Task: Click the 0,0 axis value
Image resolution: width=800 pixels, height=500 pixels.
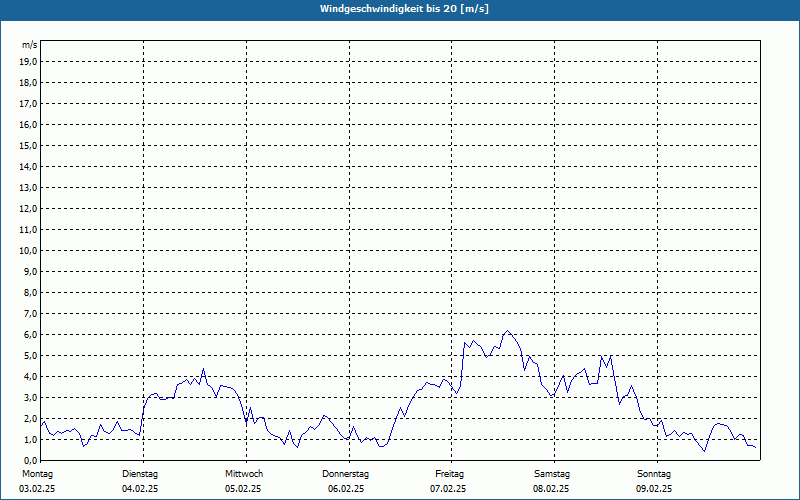Action: pos(31,460)
